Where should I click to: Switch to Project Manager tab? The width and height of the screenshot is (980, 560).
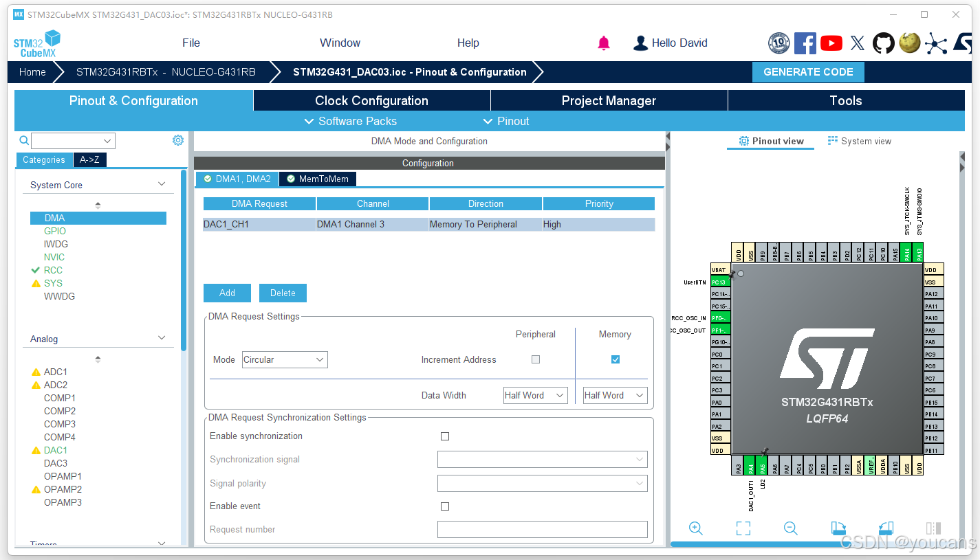(x=609, y=100)
